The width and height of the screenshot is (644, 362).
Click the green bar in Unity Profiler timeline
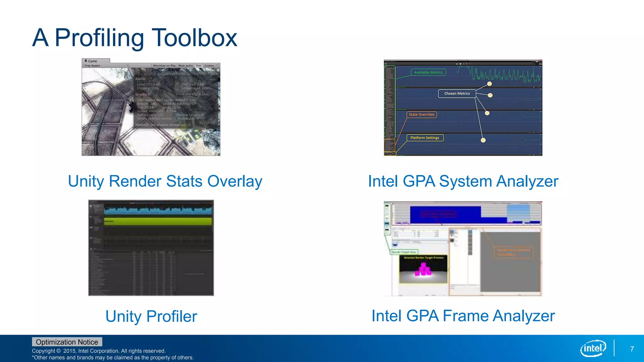[x=158, y=221]
